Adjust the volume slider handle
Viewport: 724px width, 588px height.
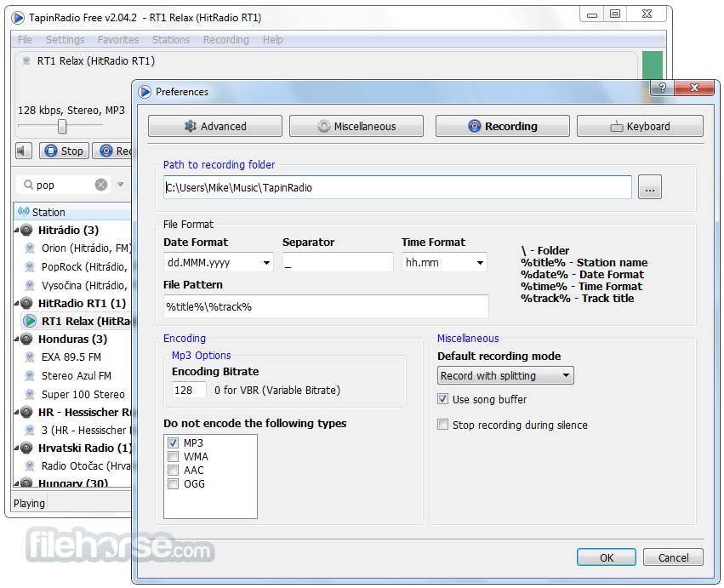tap(62, 126)
